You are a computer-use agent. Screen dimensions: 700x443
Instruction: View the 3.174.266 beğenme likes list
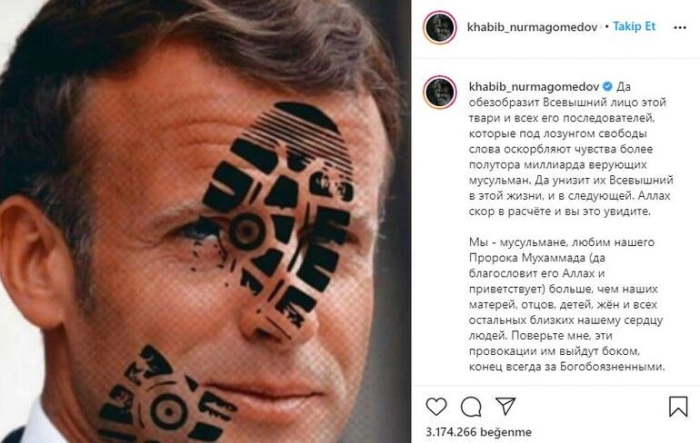(479, 432)
